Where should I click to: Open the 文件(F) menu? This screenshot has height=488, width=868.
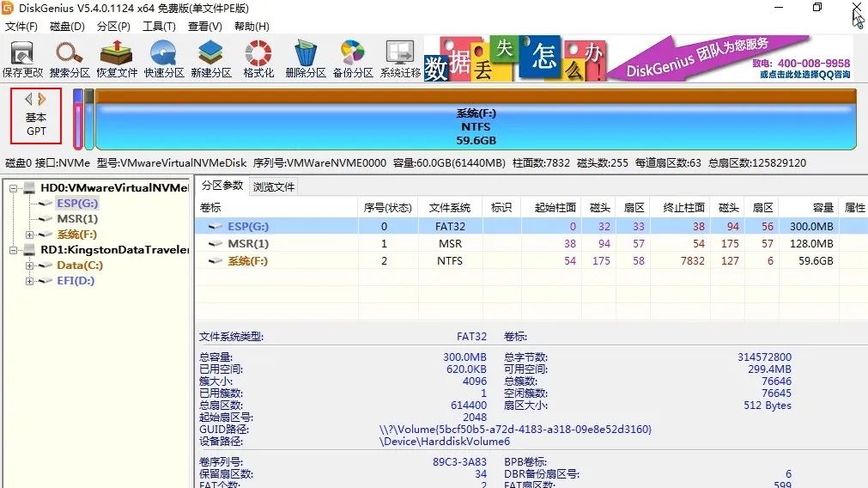point(21,27)
